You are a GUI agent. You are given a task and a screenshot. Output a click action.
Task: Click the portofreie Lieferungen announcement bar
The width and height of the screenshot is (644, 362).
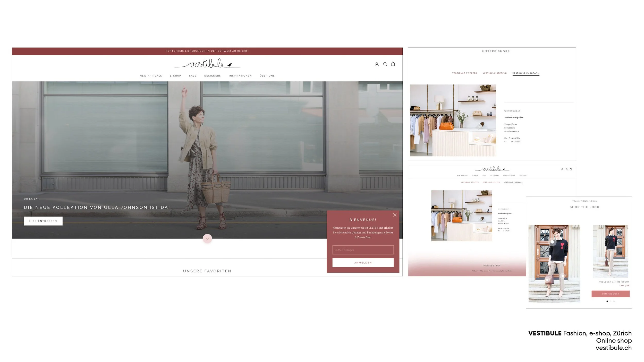[207, 51]
